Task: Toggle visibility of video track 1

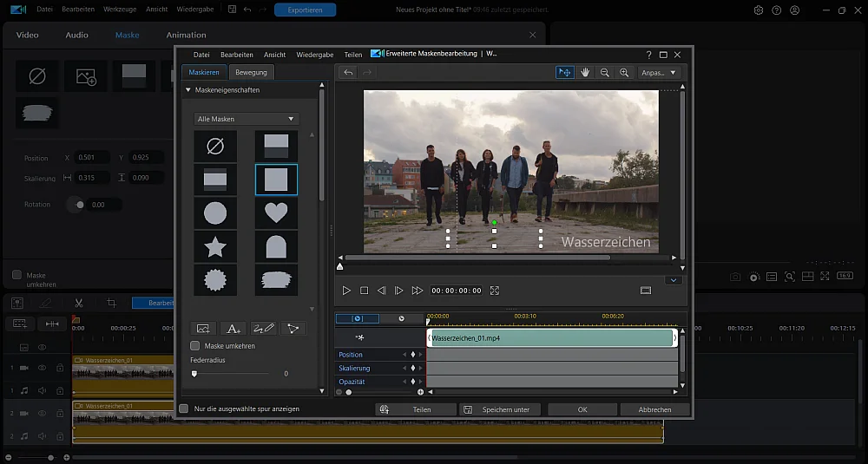Action: [42, 368]
